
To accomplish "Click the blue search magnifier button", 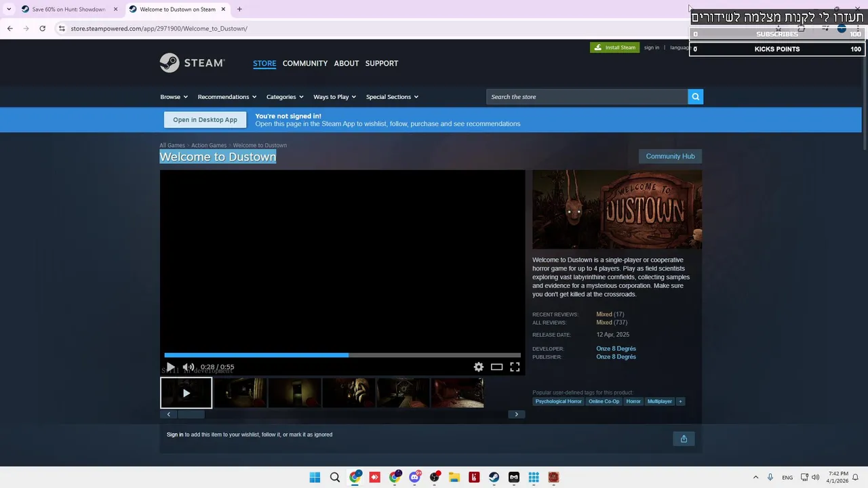I will coord(695,97).
